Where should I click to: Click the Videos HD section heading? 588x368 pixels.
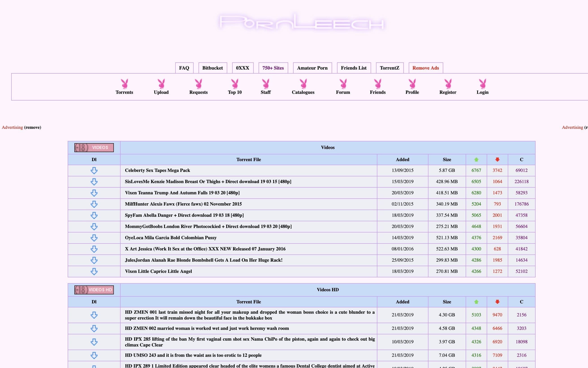click(x=328, y=290)
